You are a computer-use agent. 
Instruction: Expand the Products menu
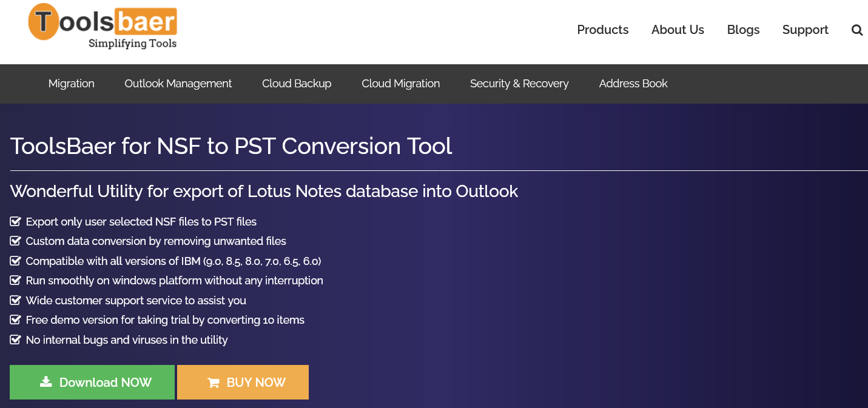[x=602, y=30]
